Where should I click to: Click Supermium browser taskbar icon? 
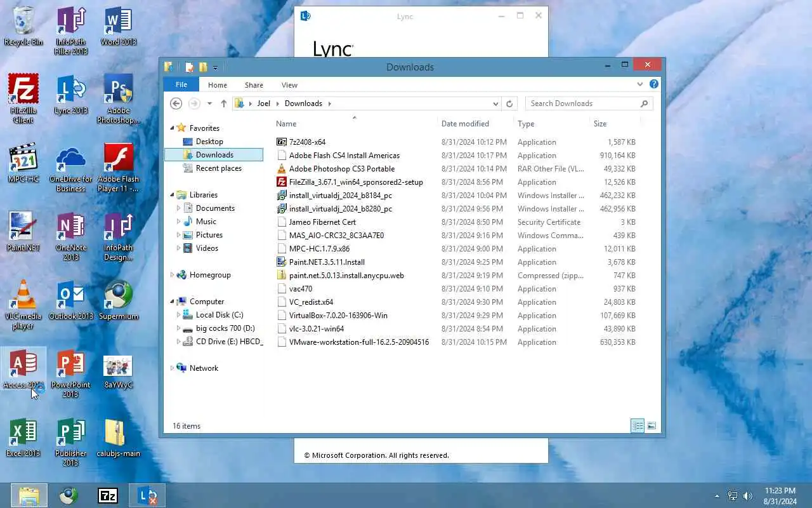click(x=69, y=495)
